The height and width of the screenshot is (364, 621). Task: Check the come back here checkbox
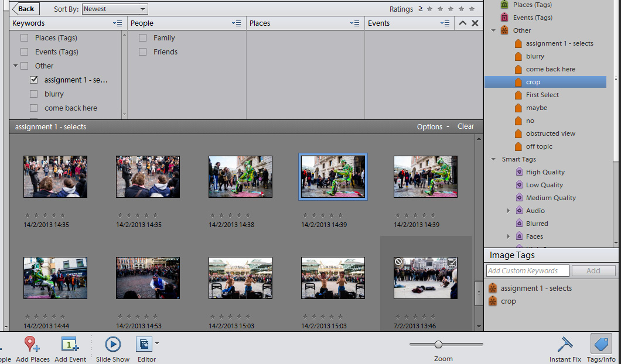(33, 108)
